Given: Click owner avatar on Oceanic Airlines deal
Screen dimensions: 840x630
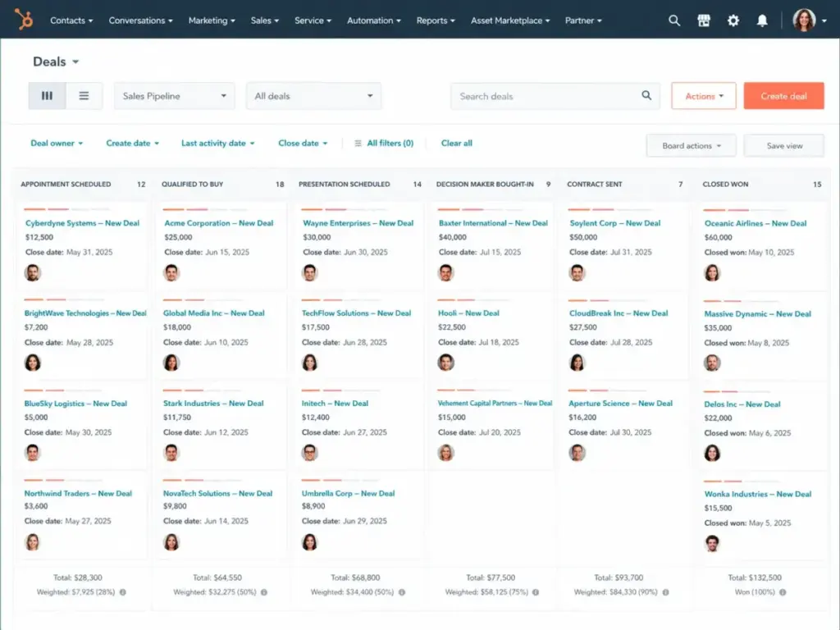Looking at the screenshot, I should point(712,272).
